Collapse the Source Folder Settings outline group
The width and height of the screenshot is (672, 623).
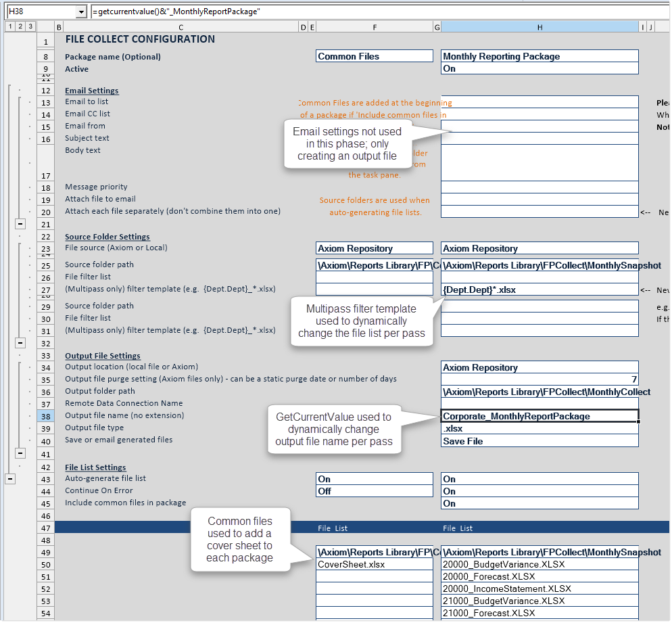coord(20,343)
